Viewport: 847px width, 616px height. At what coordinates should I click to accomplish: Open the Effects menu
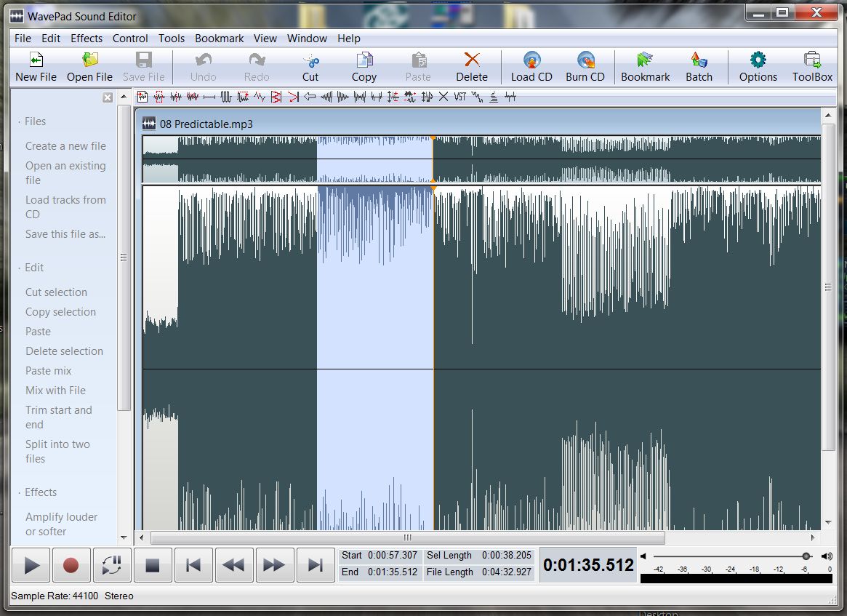(87, 39)
